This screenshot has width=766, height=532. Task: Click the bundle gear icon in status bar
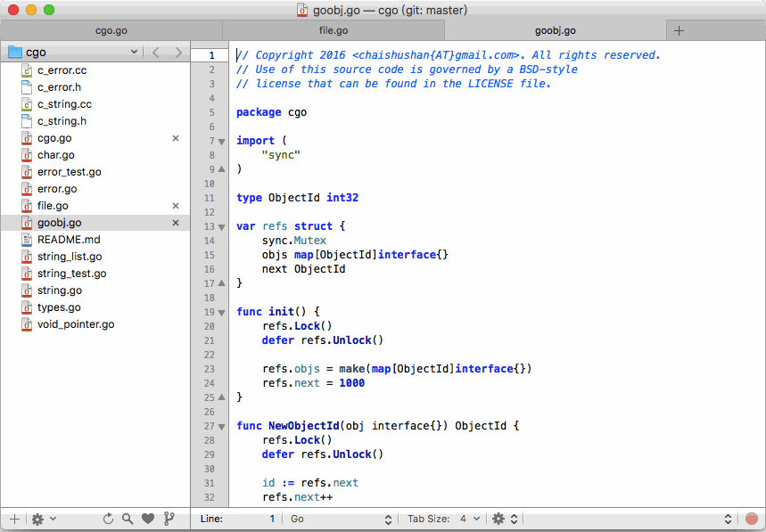point(498,519)
